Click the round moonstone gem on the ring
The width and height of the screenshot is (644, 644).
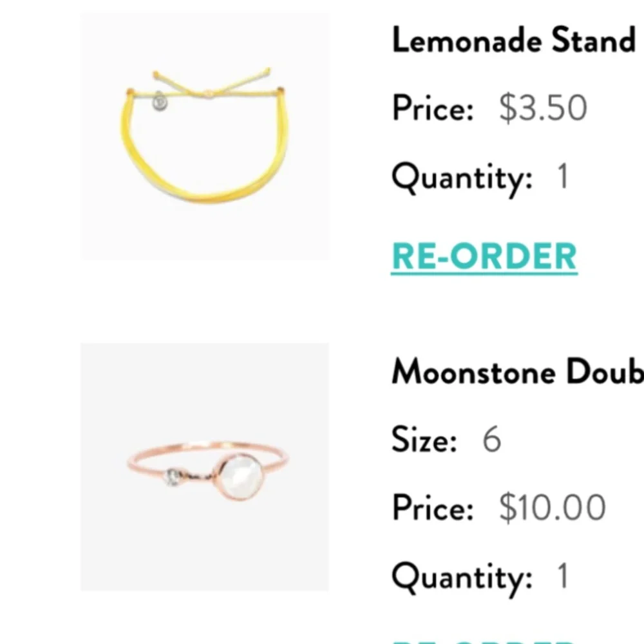(x=241, y=477)
